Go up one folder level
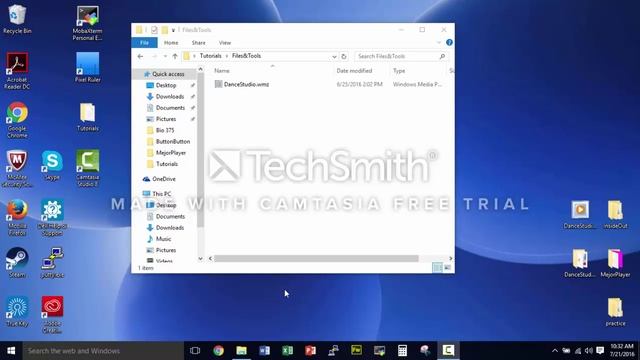The height and width of the screenshot is (360, 640). [175, 56]
